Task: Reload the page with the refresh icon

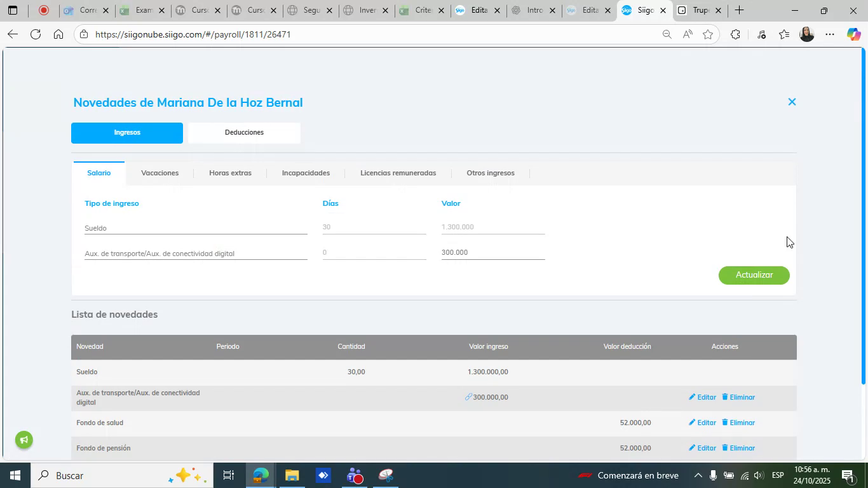Action: pos(36,34)
